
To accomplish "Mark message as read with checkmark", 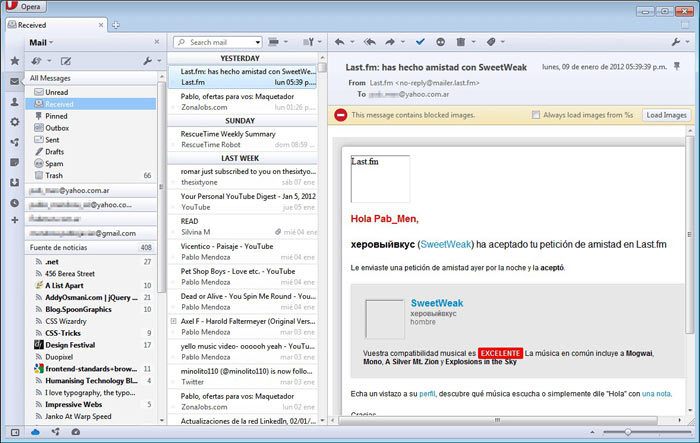I will [x=420, y=42].
